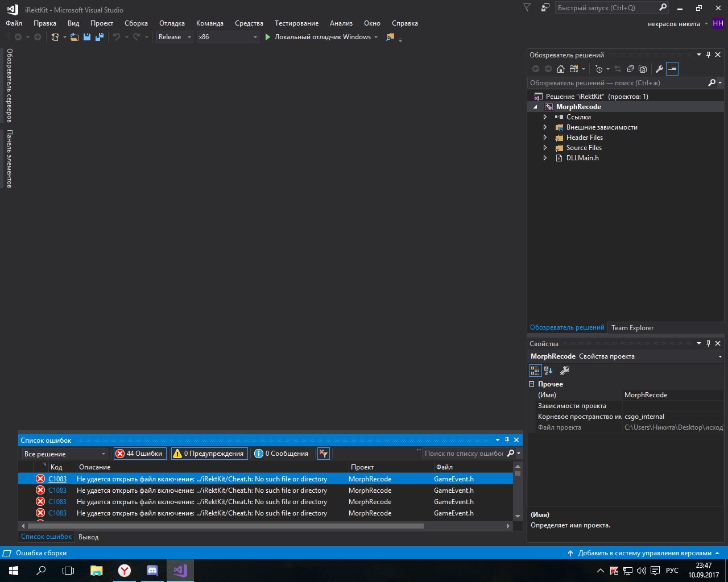Open Properties wrench icon in Solution Explorer

[659, 69]
